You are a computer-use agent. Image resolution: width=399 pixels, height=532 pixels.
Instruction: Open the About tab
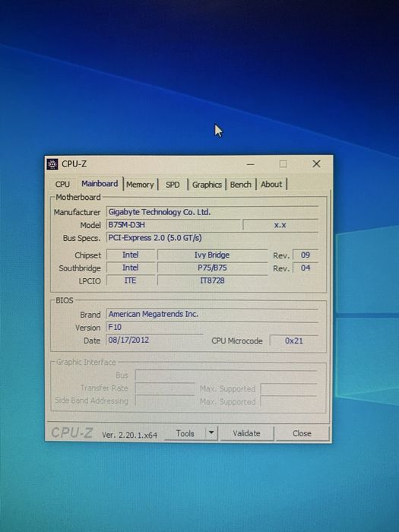coord(271,185)
